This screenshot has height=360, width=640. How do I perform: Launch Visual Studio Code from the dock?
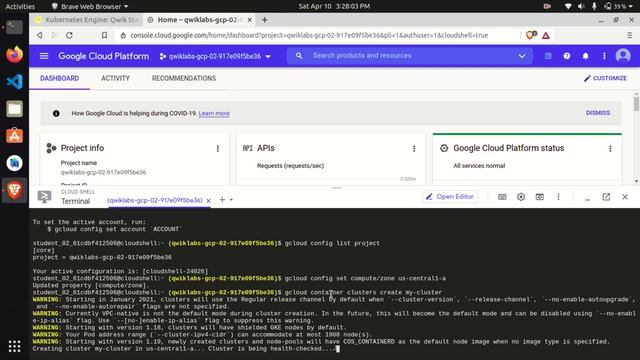pos(14,82)
